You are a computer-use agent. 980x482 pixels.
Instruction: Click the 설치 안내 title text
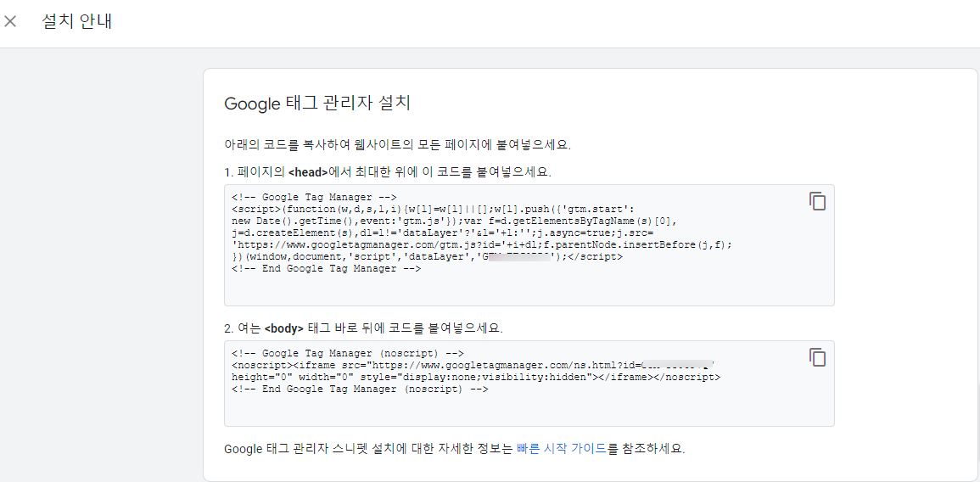[x=77, y=21]
